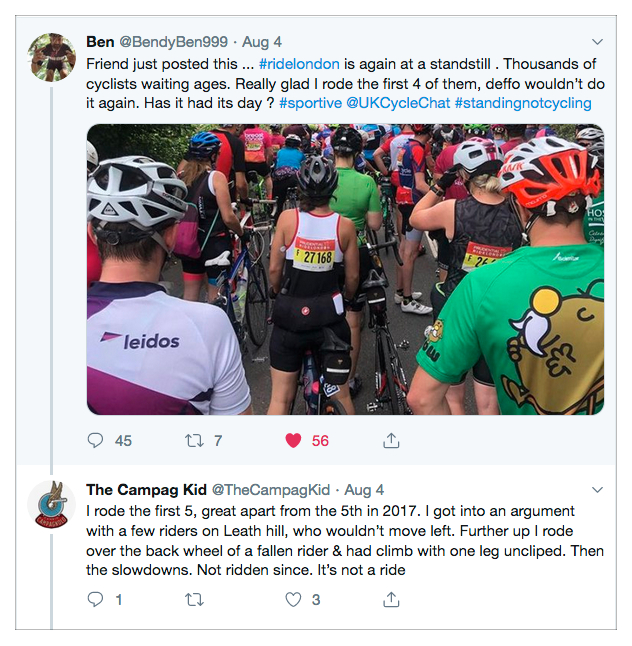Viewport: 632px width, 646px height.
Task: Reply to The Campag Kid's tweet
Action: [x=96, y=600]
